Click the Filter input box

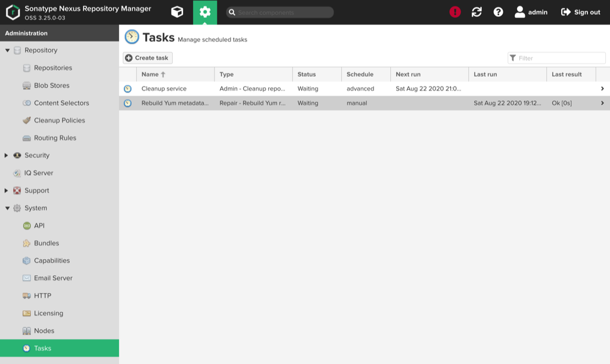(x=556, y=58)
